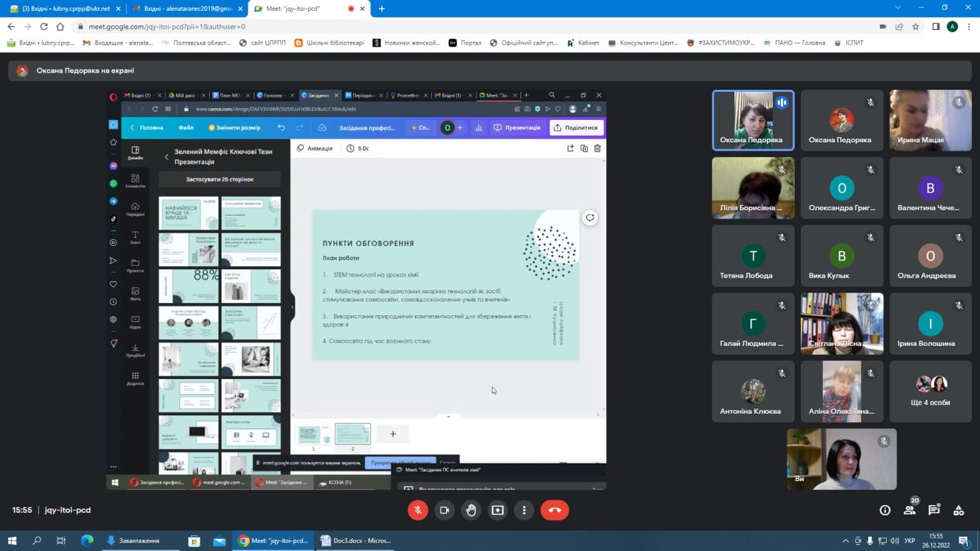Screen dimensions: 980x551
Task: Toggle the camera in Meet's bottom bar
Action: (x=444, y=510)
